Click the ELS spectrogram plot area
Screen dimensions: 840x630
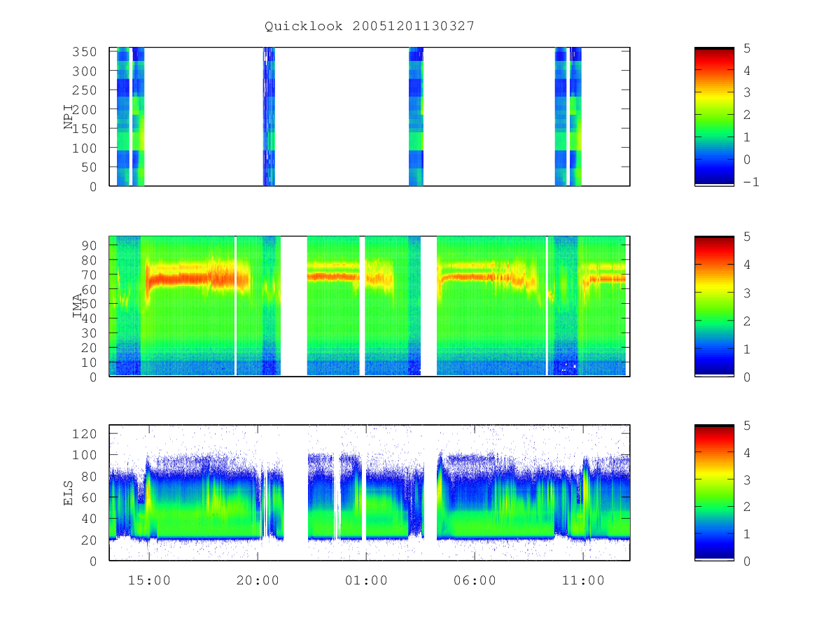pyautogui.click(x=370, y=492)
